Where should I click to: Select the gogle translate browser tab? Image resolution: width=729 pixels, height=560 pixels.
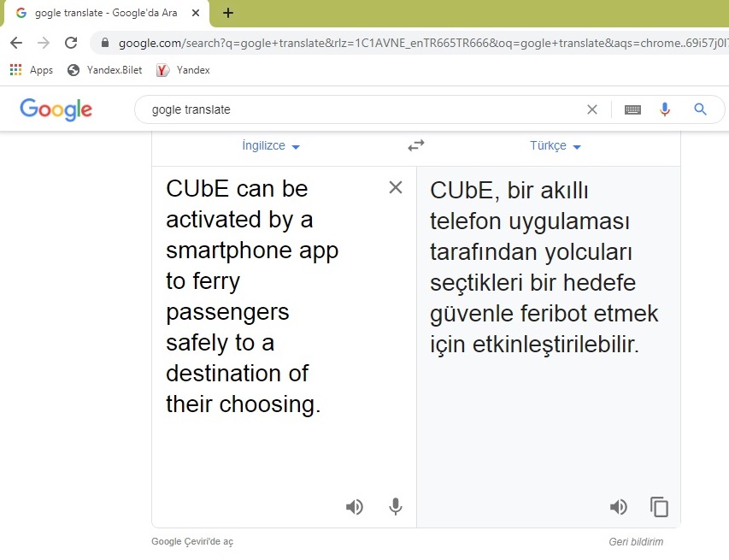(x=107, y=13)
